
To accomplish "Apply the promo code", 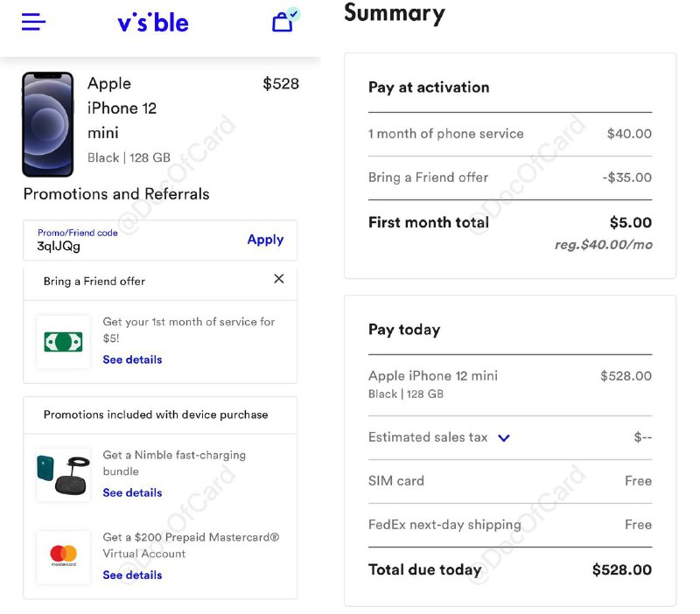I will [x=265, y=240].
